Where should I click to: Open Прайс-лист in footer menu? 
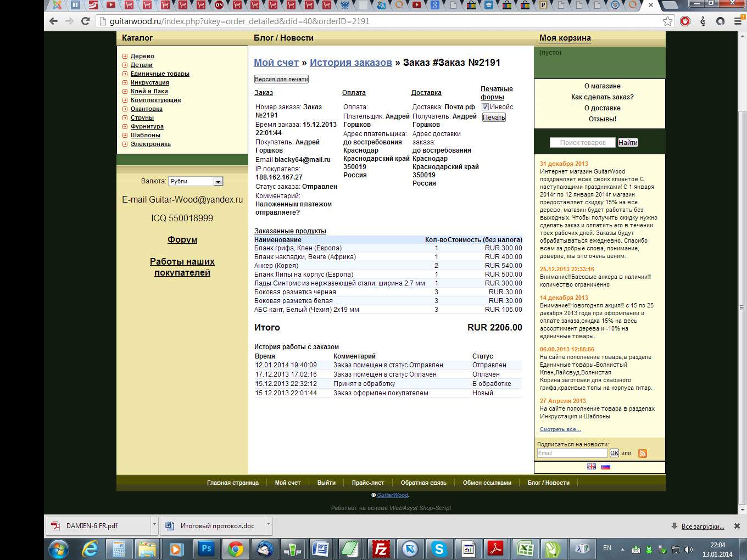pos(368,483)
